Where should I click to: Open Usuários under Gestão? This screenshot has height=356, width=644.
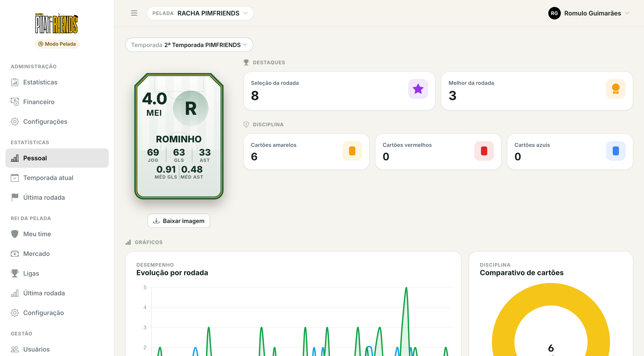pos(57,349)
